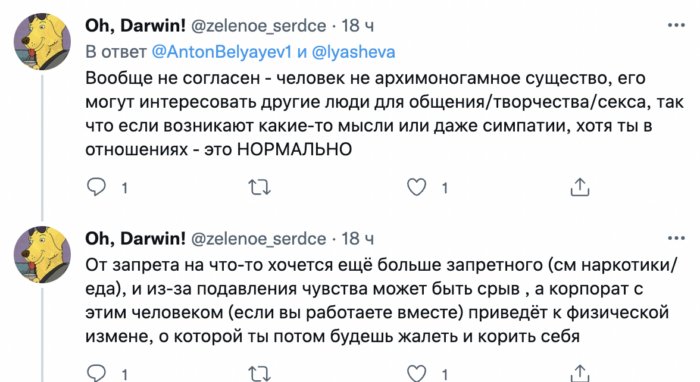The image size is (700, 382).
Task: Open the first tweet's 18 ч timestamp
Action: point(358,26)
